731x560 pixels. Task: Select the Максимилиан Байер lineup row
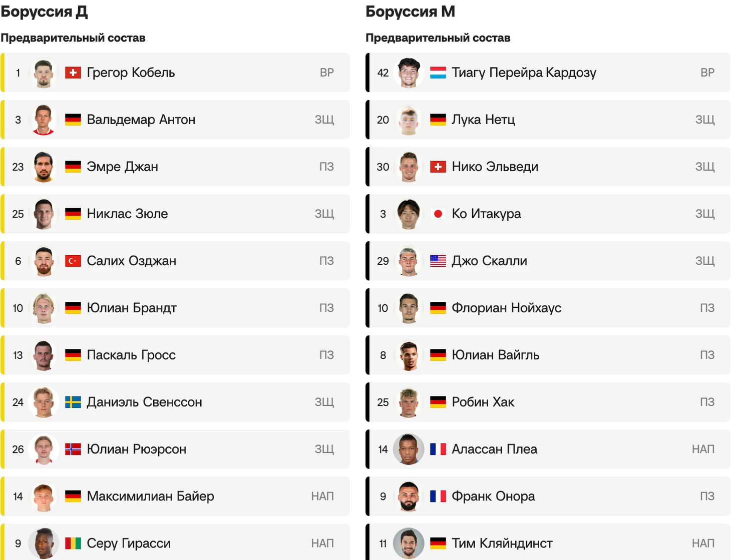(x=175, y=496)
